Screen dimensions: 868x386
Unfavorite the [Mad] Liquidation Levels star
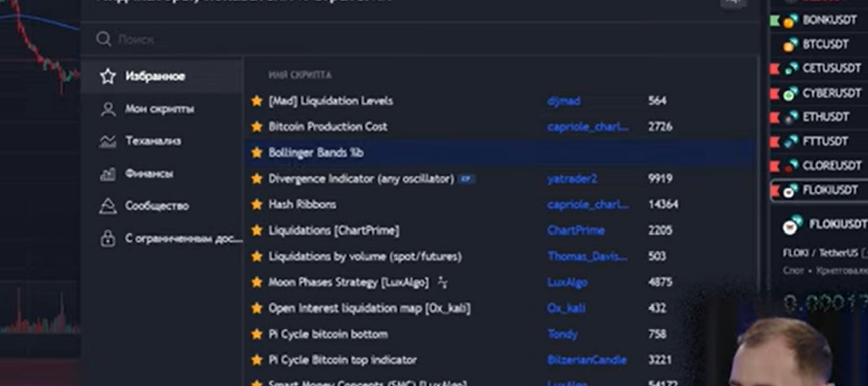click(257, 101)
